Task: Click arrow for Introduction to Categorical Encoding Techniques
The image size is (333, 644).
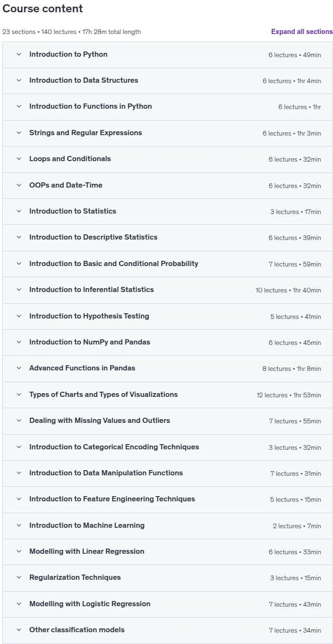Action: tap(19, 447)
